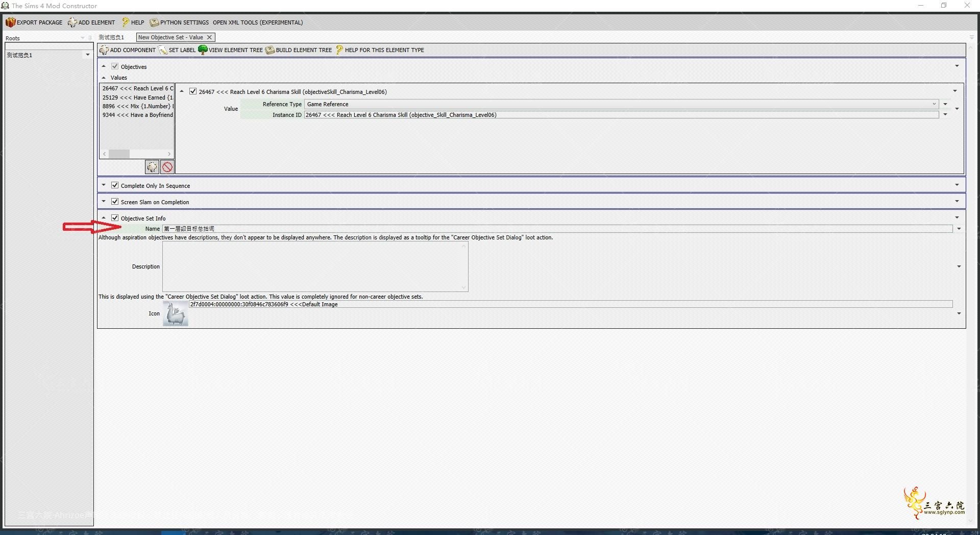Maximize the Mod Constructor window
The width and height of the screenshot is (980, 535).
pos(944,6)
